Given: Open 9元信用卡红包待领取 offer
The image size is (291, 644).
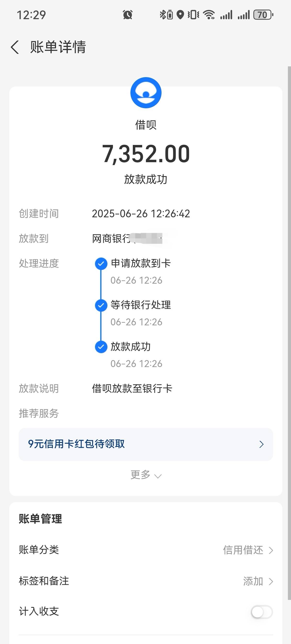Looking at the screenshot, I should pyautogui.click(x=146, y=444).
